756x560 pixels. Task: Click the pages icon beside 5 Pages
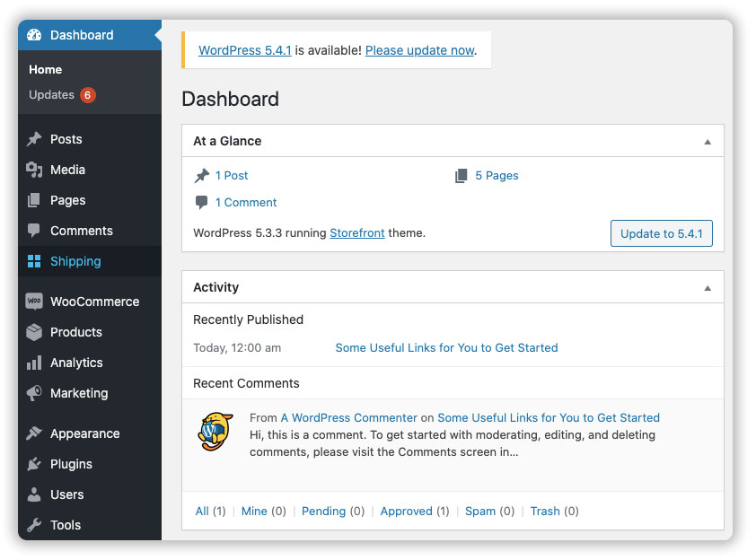pos(462,175)
